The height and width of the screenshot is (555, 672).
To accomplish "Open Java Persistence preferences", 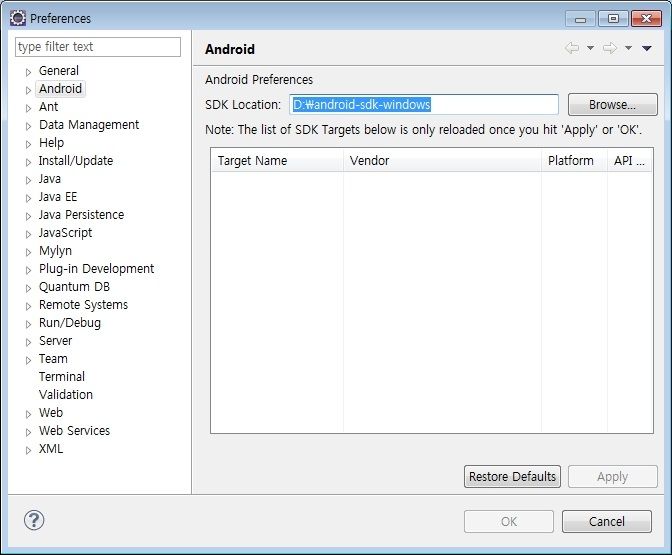I will point(81,215).
